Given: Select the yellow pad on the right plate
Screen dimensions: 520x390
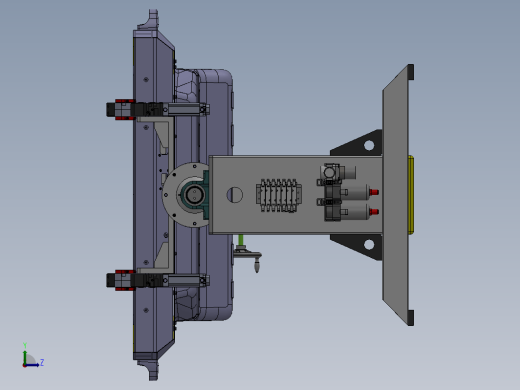Looking at the screenshot, I should pos(411,194).
